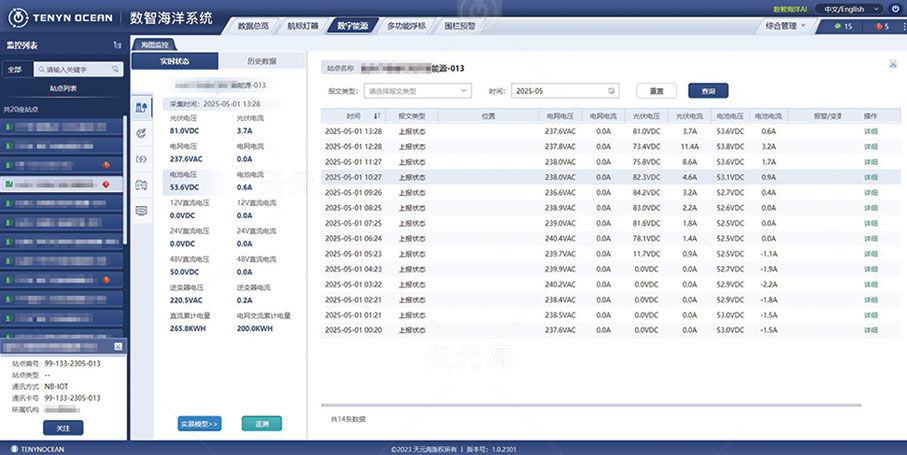Show the 15 normal status stations
Image resolution: width=907 pixels, height=455 pixels.
(x=842, y=26)
